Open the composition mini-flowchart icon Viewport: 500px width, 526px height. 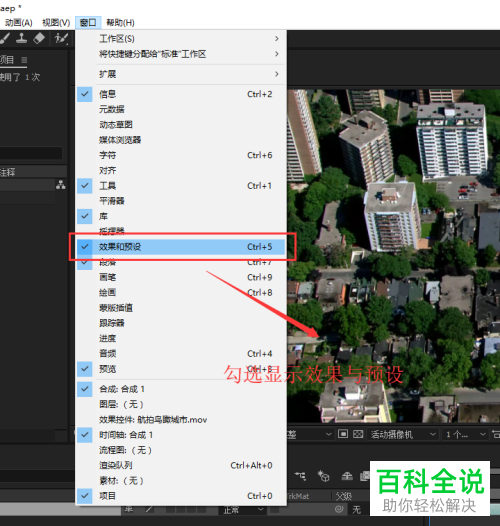pos(300,476)
